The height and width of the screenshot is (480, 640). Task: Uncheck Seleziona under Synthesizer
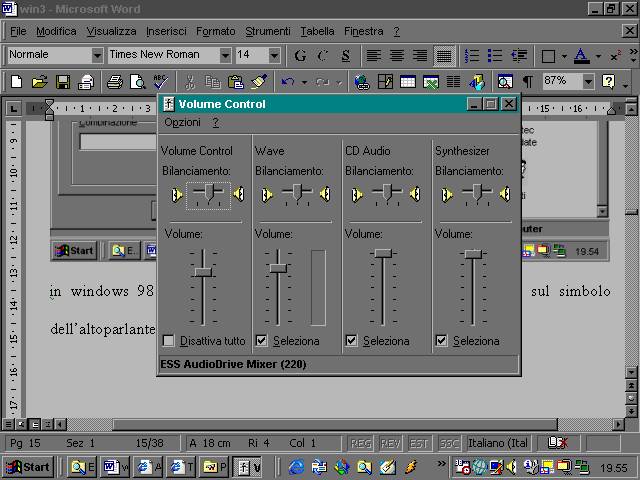(x=441, y=340)
